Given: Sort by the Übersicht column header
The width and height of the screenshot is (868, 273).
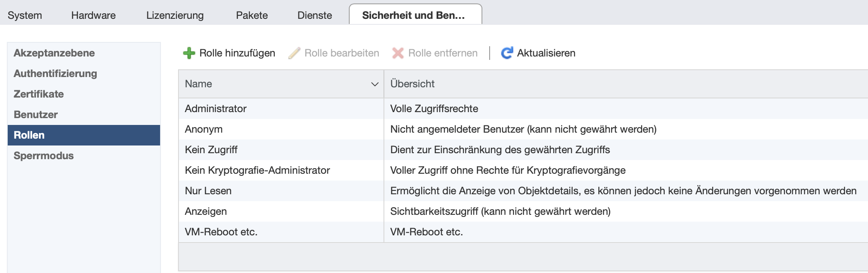Looking at the screenshot, I should tap(412, 84).
